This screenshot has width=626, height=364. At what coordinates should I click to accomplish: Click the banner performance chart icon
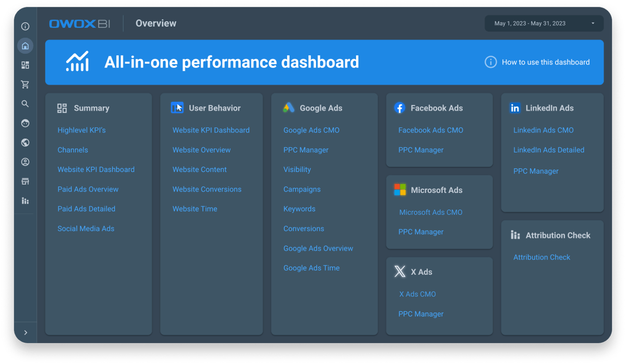pos(77,62)
